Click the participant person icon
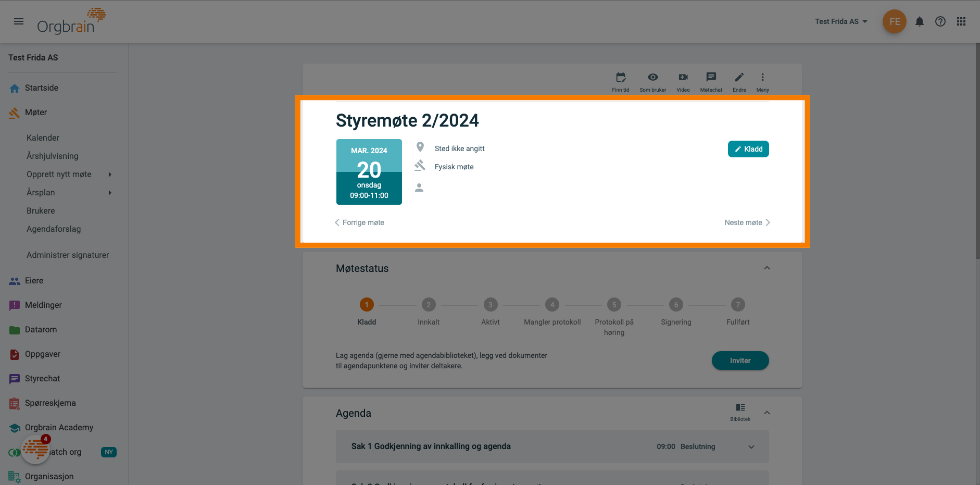980x485 pixels. tap(419, 188)
